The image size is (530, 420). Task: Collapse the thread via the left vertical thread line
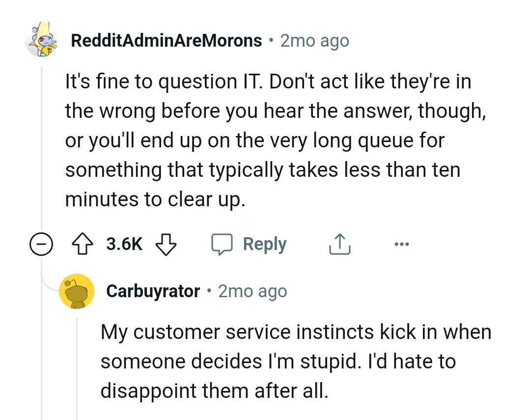[x=42, y=147]
